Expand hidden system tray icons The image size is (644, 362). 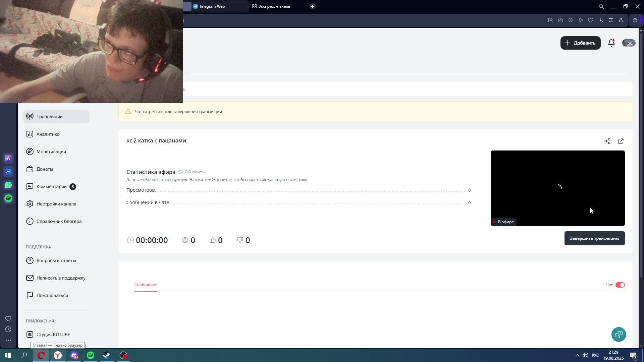(577, 355)
